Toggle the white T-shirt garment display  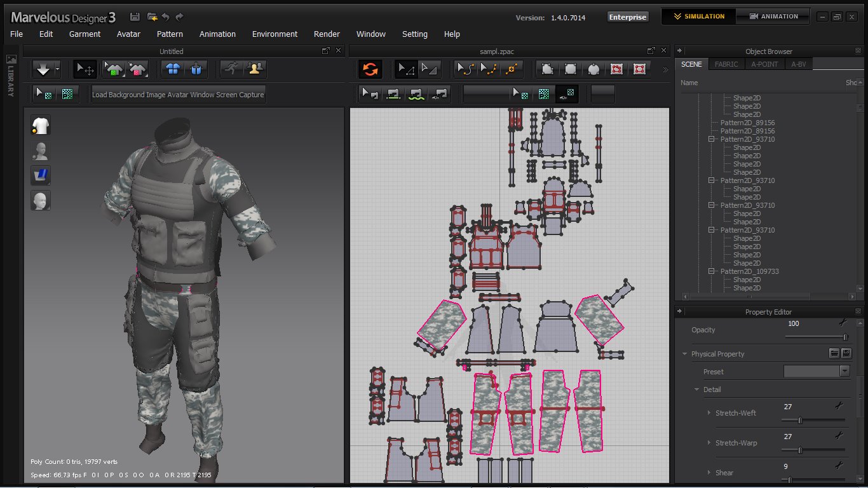point(41,126)
